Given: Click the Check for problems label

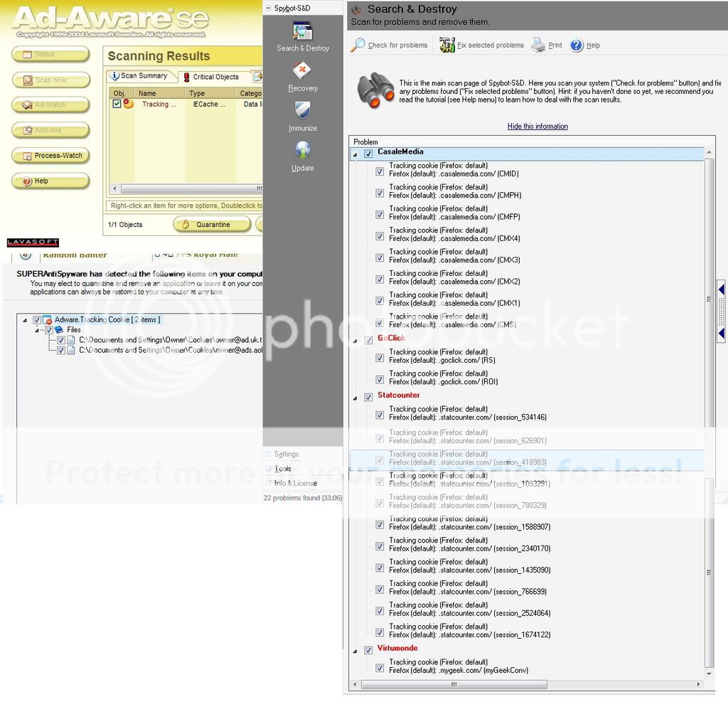Looking at the screenshot, I should tap(397, 45).
